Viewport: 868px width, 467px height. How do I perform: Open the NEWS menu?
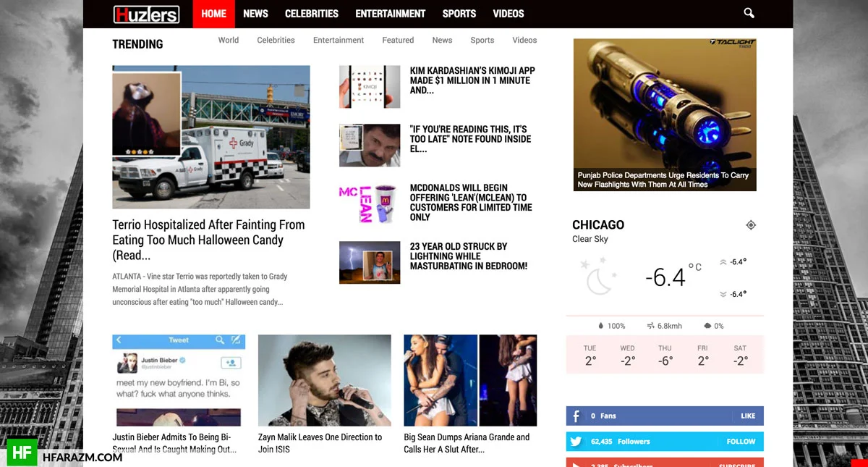pyautogui.click(x=255, y=14)
